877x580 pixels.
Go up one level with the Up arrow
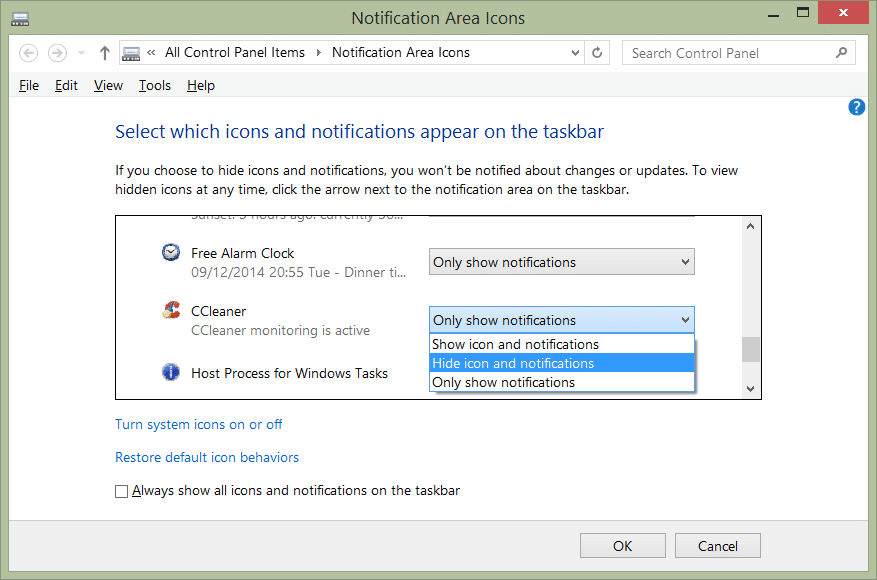(105, 53)
